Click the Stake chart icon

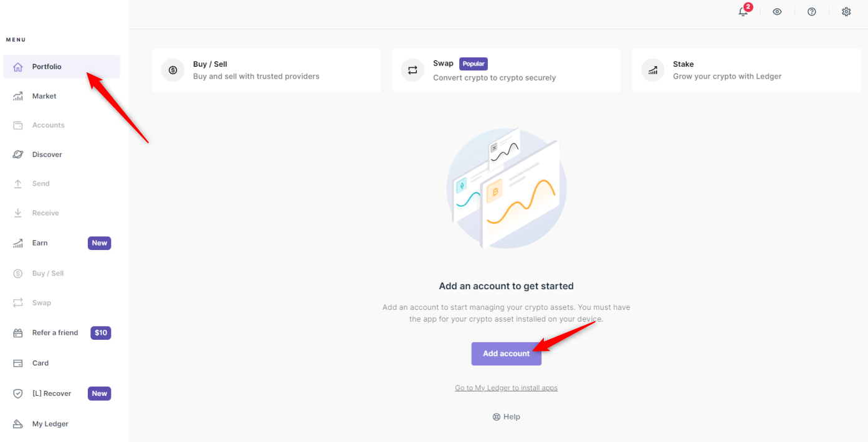click(x=652, y=70)
